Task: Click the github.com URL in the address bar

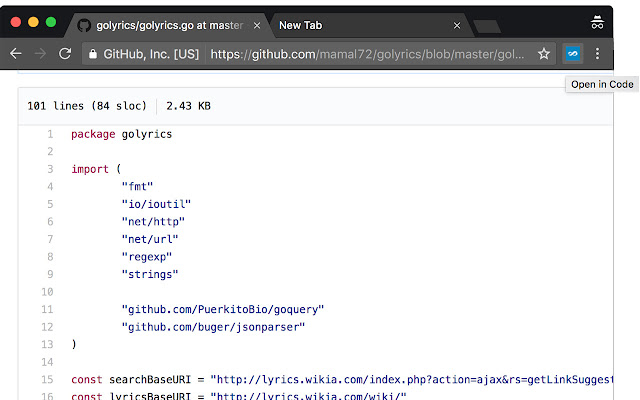Action: pos(367,54)
